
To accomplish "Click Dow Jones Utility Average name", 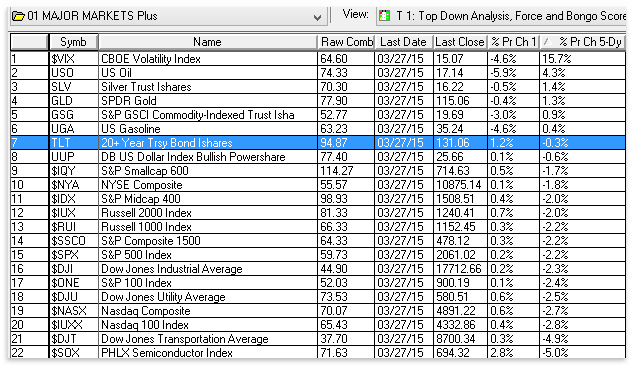I will click(x=163, y=297).
